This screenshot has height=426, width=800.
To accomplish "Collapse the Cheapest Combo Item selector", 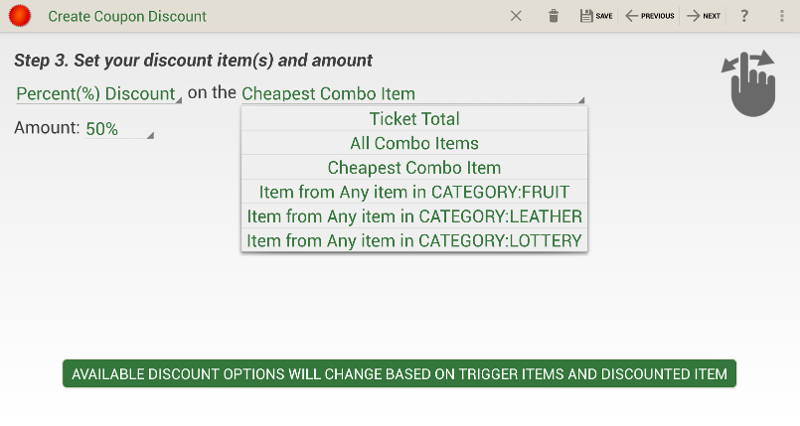I will pyautogui.click(x=413, y=94).
